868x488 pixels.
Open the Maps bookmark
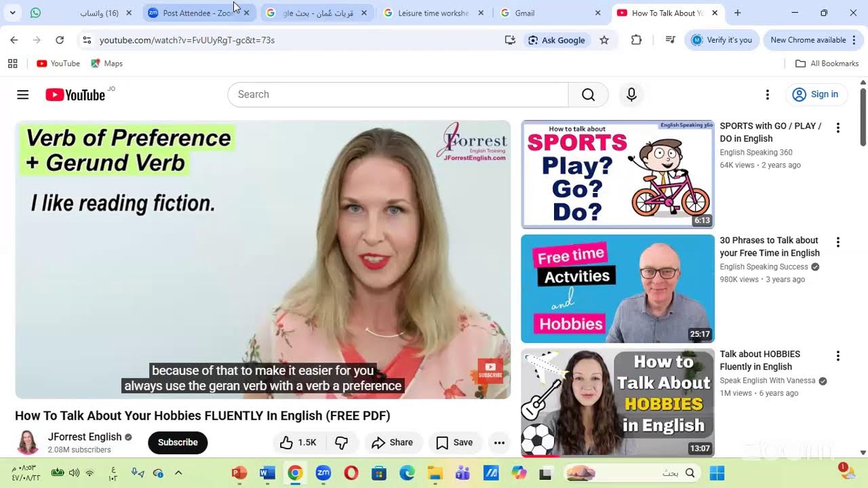coord(107,64)
